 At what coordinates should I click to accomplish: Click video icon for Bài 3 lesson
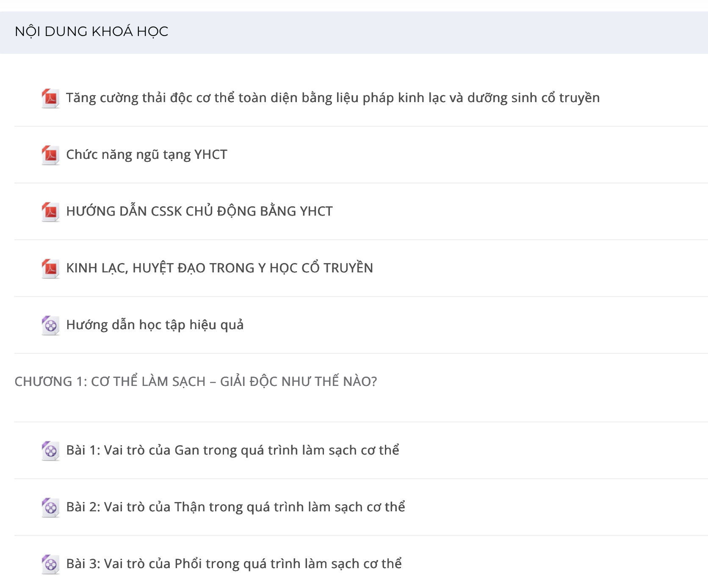[x=50, y=564]
